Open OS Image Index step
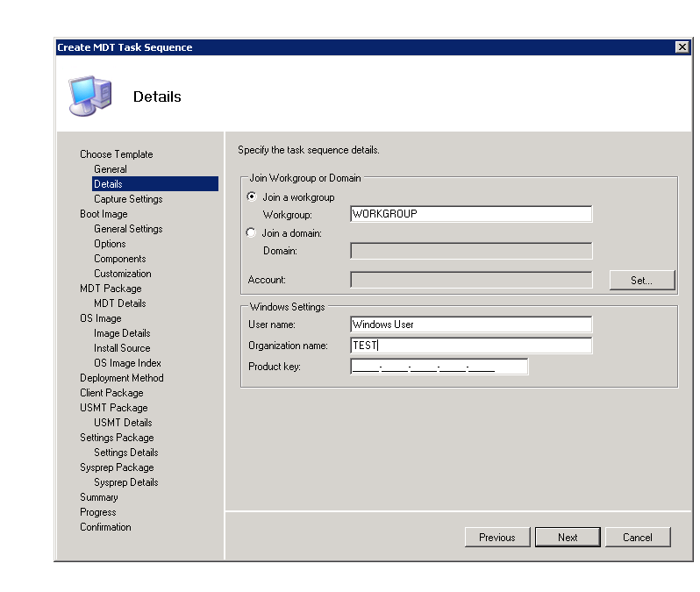Viewport: 700px width, 592px height. click(127, 363)
